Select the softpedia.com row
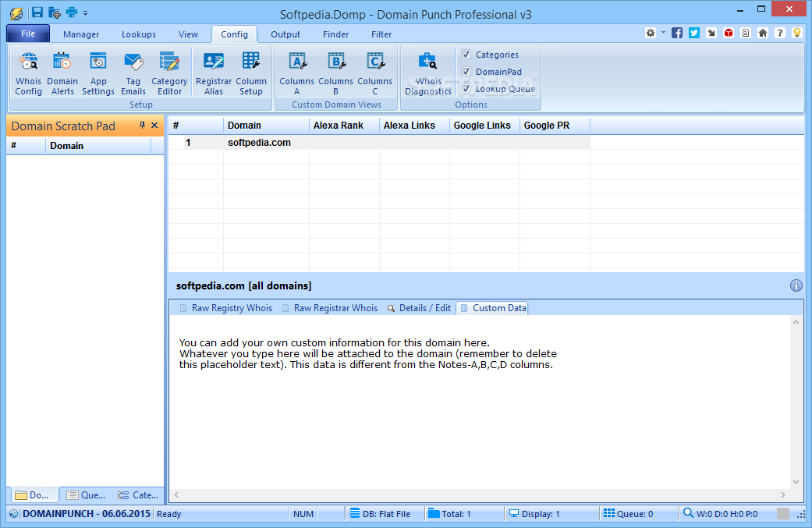Viewport: 812px width, 528px height. click(x=379, y=143)
